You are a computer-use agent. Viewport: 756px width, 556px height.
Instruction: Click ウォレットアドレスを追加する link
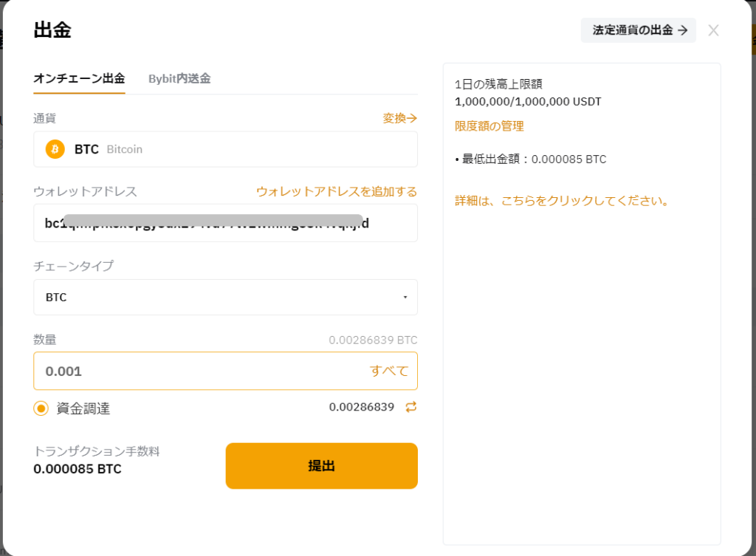(337, 191)
